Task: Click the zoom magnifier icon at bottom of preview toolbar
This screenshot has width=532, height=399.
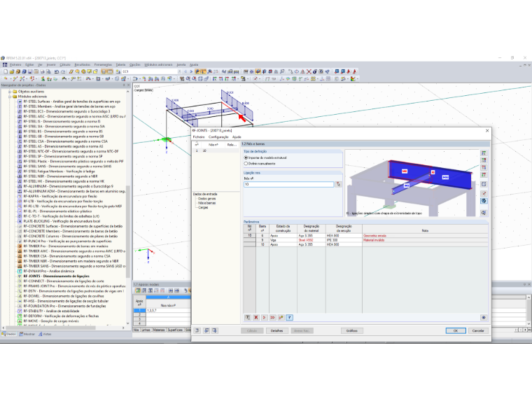Action: [484, 213]
